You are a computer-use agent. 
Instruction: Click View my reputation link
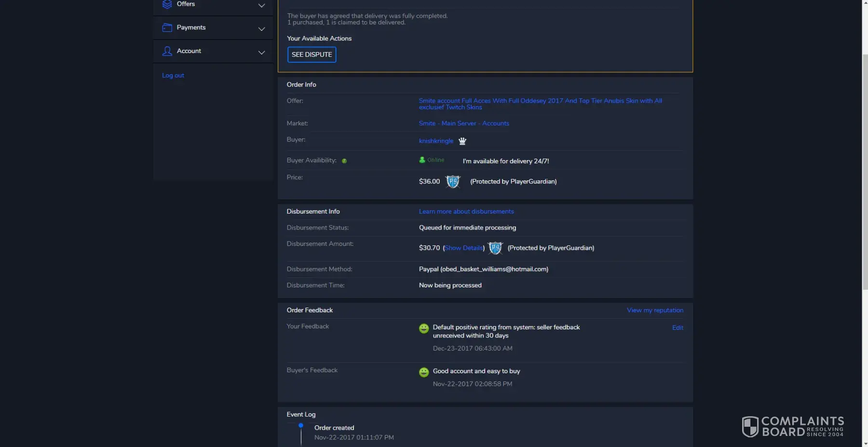(655, 311)
